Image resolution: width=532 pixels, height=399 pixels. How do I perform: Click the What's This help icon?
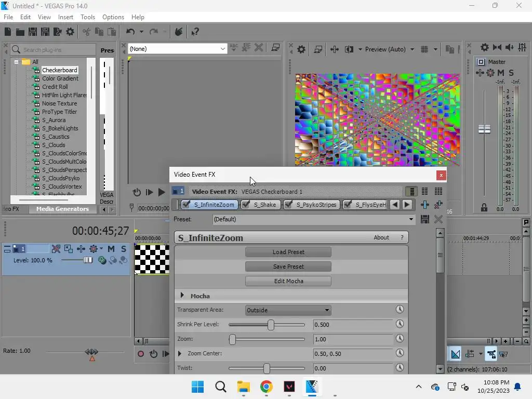[195, 32]
